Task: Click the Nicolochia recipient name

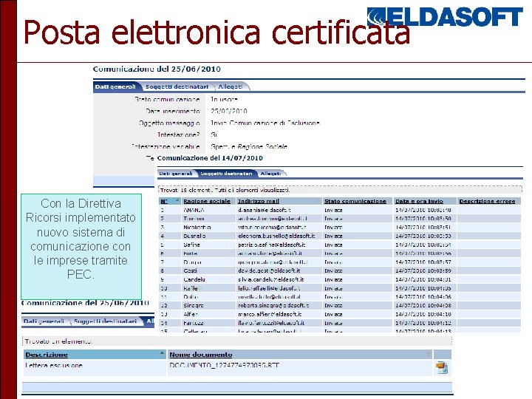Action: (x=197, y=228)
